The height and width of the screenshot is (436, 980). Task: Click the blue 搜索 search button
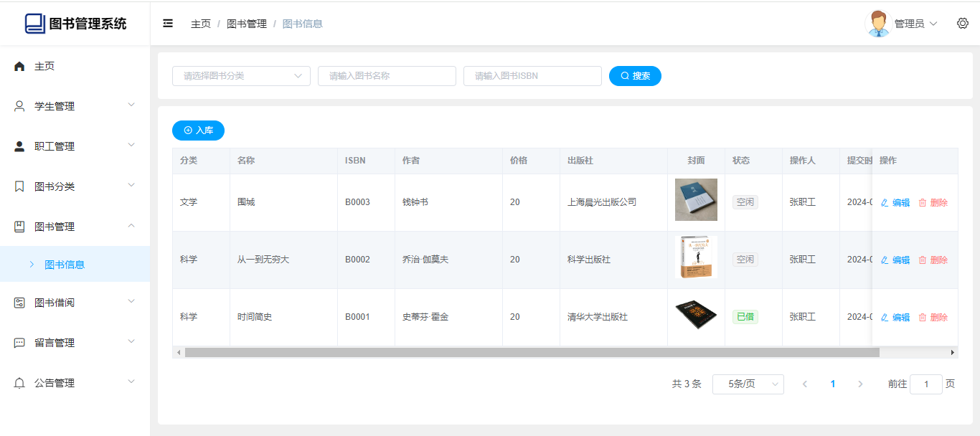635,76
